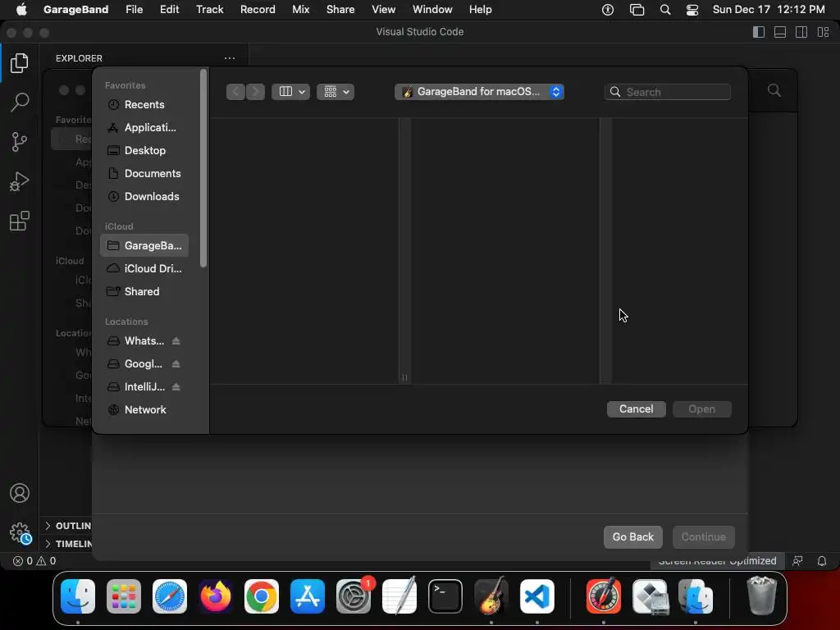The width and height of the screenshot is (840, 630).
Task: Click the column resize handle in browser
Action: click(x=404, y=377)
